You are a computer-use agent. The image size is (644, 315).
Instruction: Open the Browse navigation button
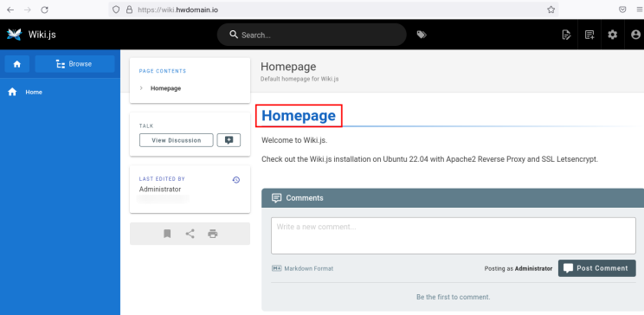click(74, 64)
